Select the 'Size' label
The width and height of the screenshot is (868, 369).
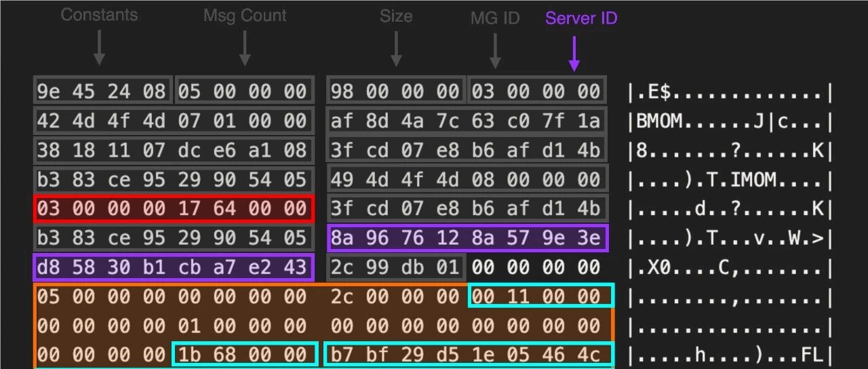tap(396, 16)
